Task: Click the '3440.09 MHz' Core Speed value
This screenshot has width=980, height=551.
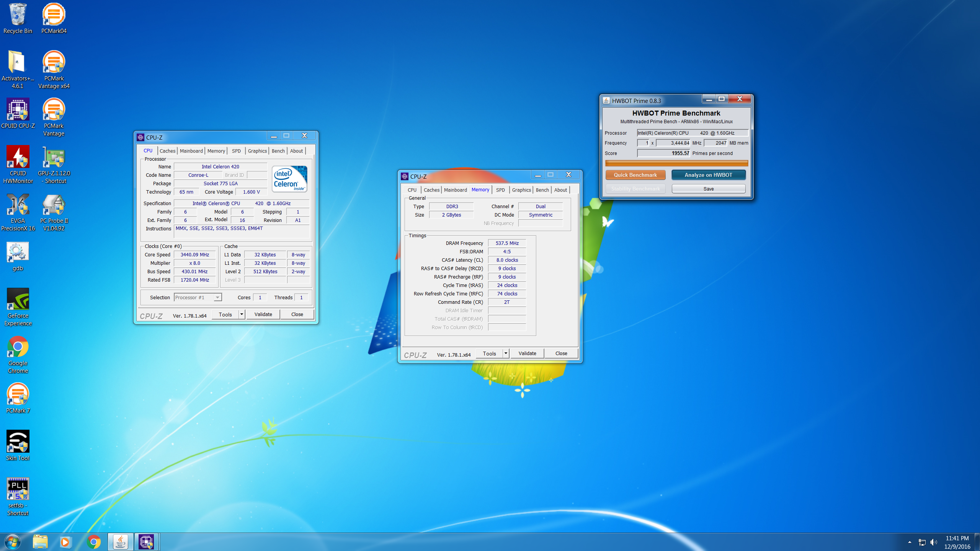Action: [195, 254]
